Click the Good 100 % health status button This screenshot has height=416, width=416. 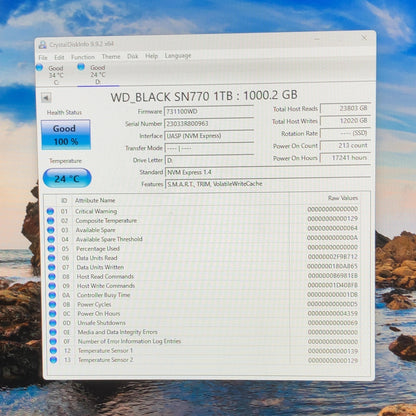66,135
